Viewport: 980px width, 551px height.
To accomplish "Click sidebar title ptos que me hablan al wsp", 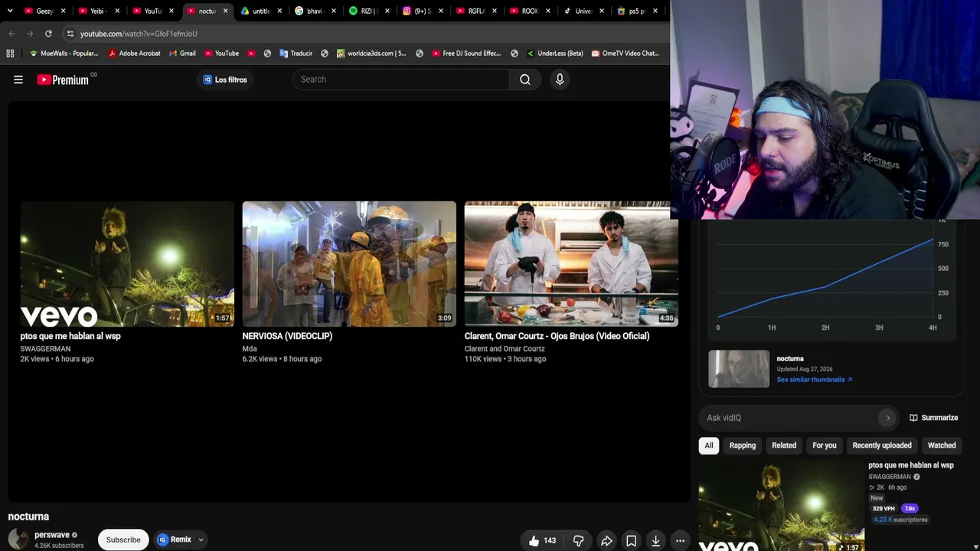I will coord(911,465).
